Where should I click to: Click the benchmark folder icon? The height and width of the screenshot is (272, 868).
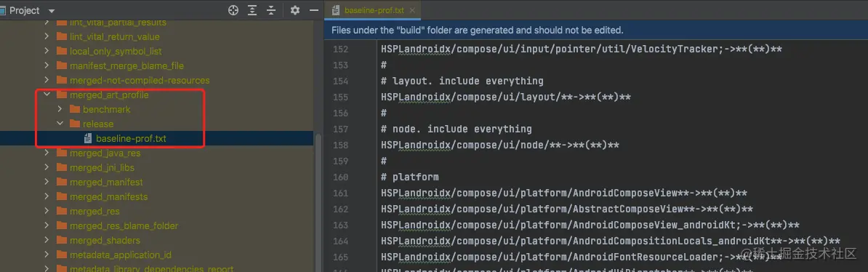point(74,109)
